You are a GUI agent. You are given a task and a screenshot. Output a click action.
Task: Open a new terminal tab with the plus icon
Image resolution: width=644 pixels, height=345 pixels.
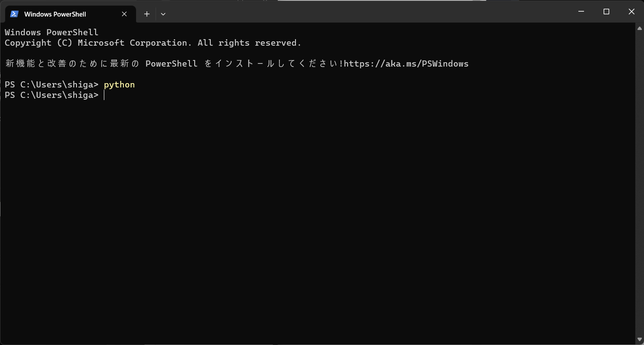(x=146, y=13)
